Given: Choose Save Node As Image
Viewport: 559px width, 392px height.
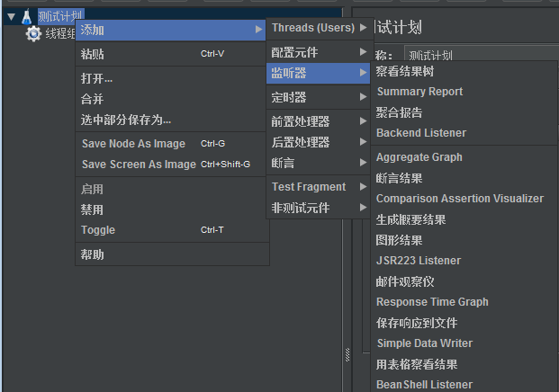Looking at the screenshot, I should 170,144.
